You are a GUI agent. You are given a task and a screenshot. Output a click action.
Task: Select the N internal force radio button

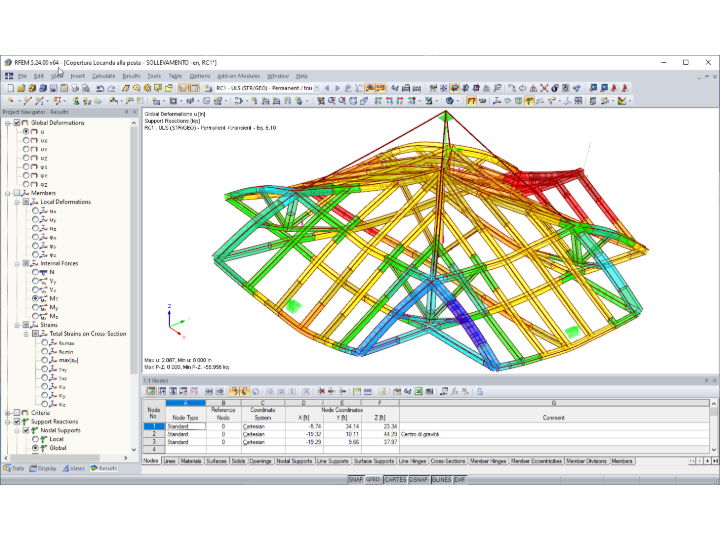(x=35, y=272)
